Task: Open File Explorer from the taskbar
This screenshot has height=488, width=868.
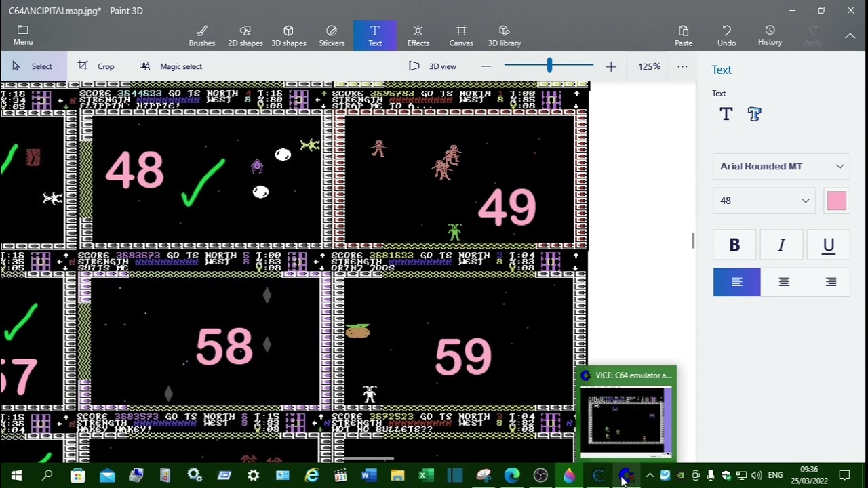Action: (397, 475)
